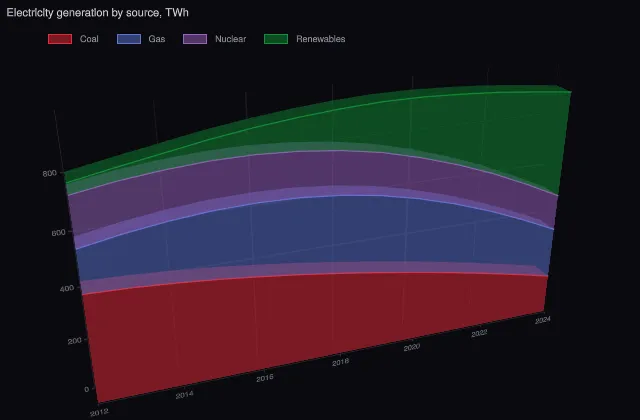Click the red Coal legend swatch

click(x=60, y=39)
